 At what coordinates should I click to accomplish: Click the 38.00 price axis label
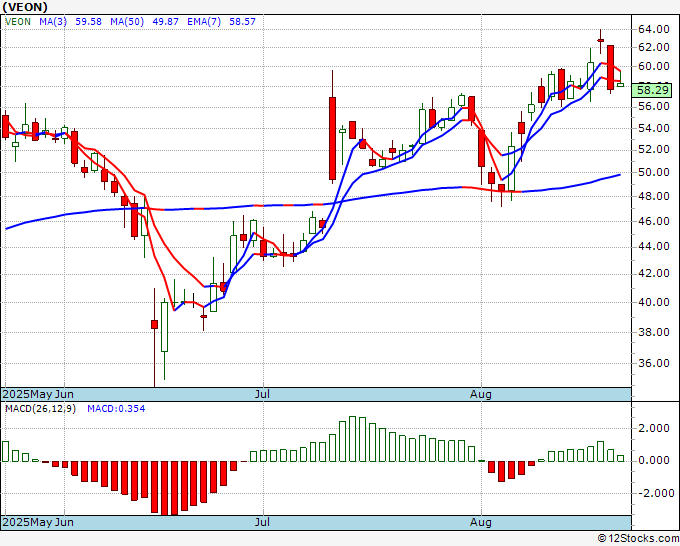click(654, 332)
